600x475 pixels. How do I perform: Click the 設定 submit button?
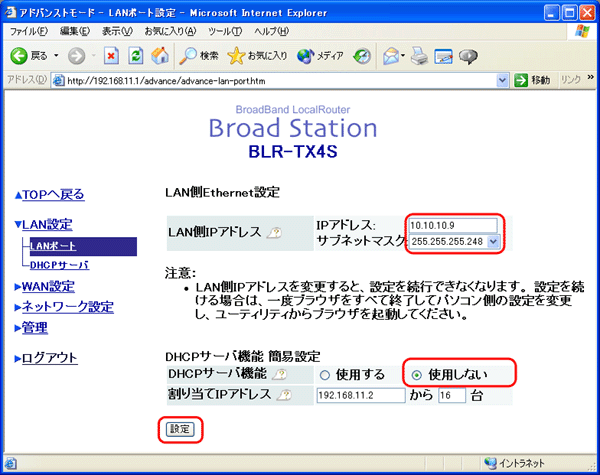[x=180, y=429]
